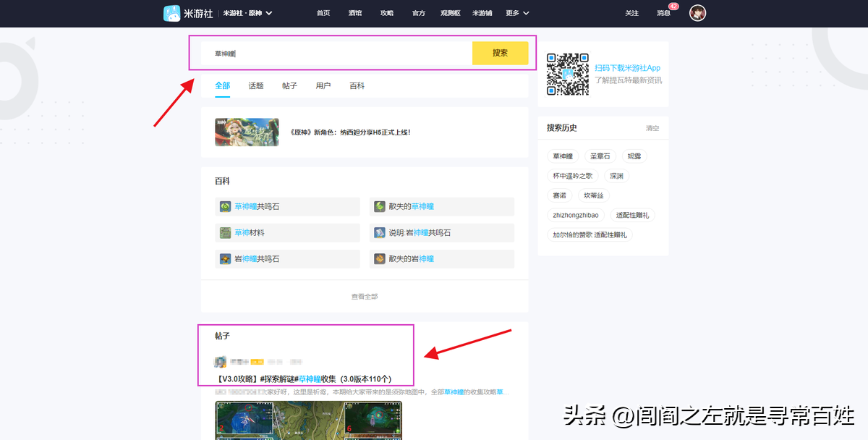
Task: Open the V3.0攻略 草神瞳收集 post title
Action: 304,379
